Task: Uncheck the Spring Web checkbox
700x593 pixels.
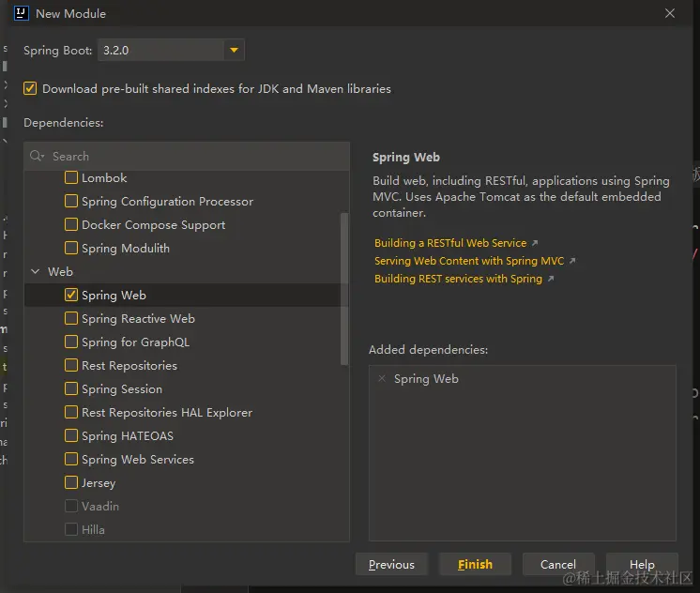Action: (71, 295)
